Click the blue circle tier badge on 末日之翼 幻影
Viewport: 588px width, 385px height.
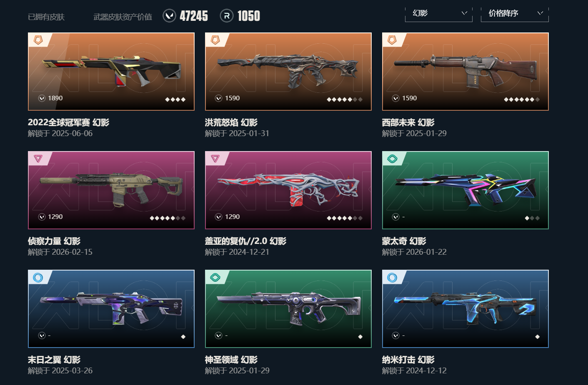click(x=38, y=277)
